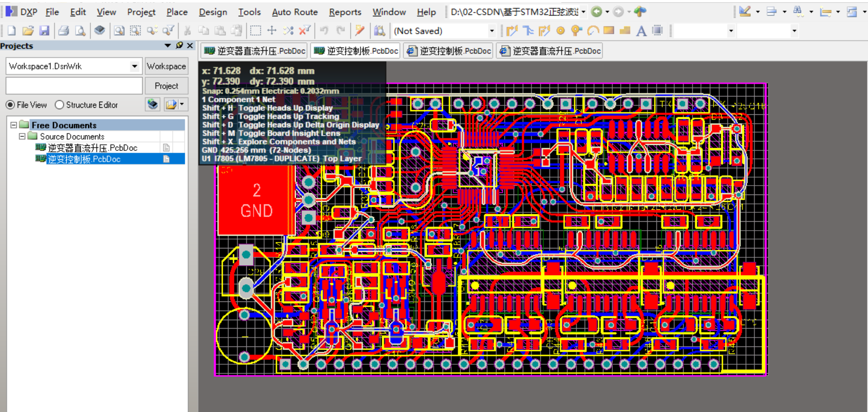The width and height of the screenshot is (868, 412).
Task: Save the document with the floppy disk icon
Action: (44, 31)
